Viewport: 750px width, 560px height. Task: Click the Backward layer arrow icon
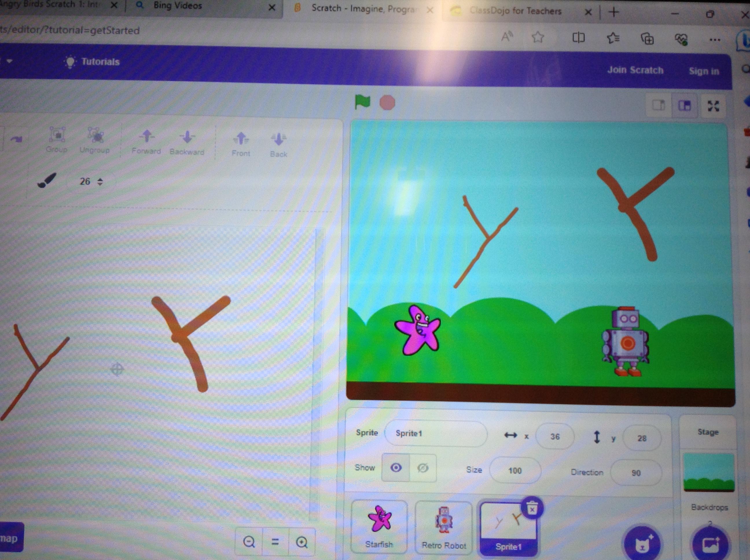187,137
